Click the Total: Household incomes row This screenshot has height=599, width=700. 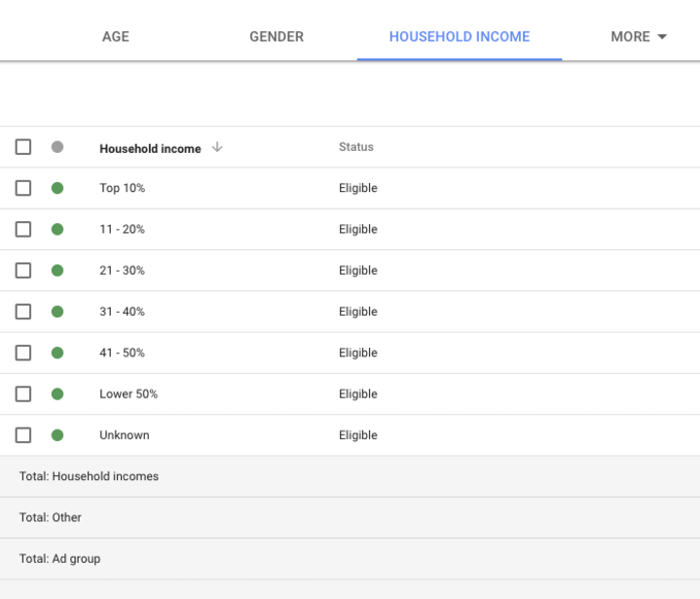90,476
